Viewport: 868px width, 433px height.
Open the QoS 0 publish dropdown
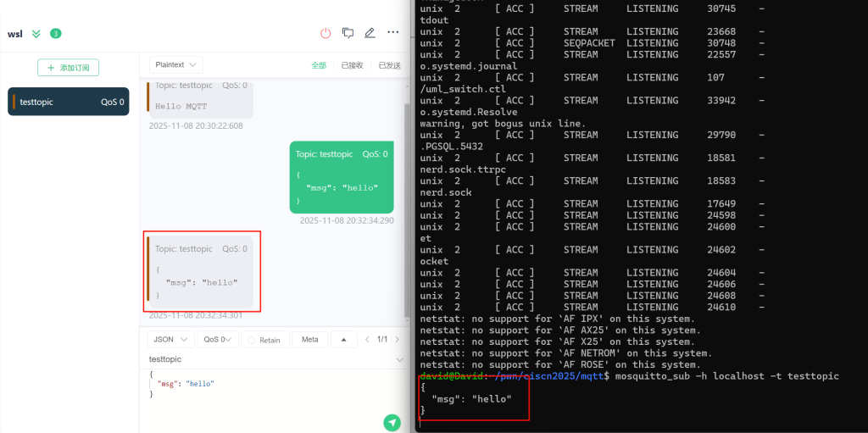click(217, 340)
